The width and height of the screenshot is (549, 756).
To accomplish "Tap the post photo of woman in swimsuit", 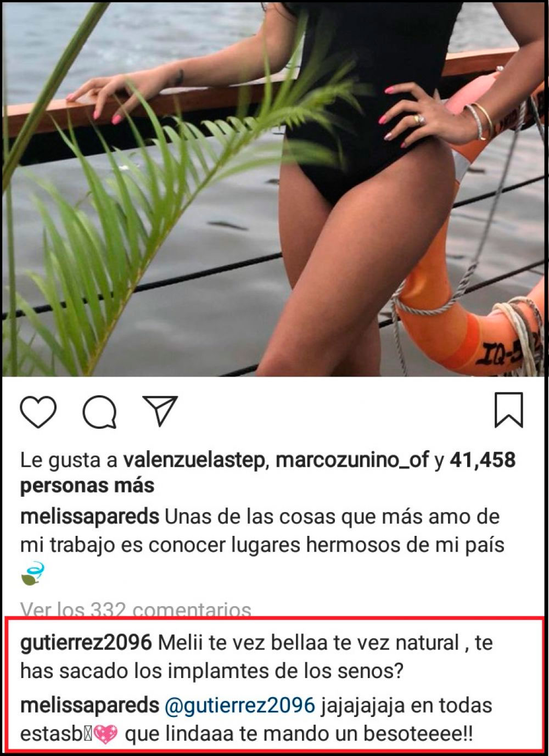I will (274, 188).
